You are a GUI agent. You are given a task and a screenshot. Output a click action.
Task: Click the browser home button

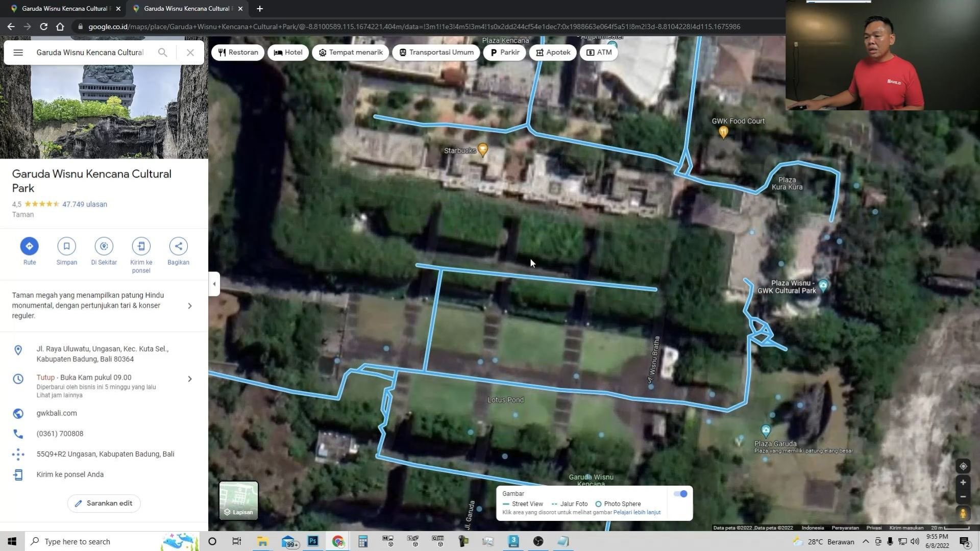click(60, 27)
